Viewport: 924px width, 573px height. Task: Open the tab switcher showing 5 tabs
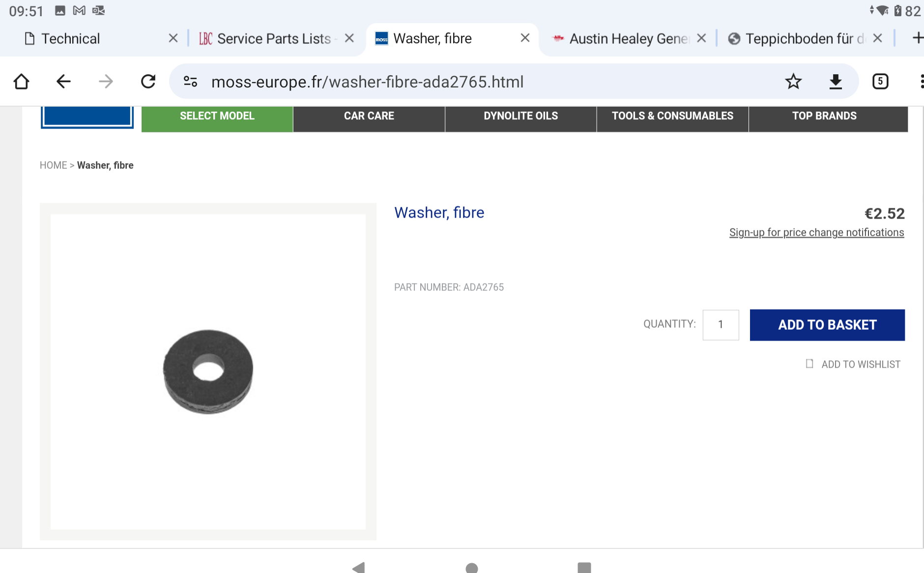point(880,82)
